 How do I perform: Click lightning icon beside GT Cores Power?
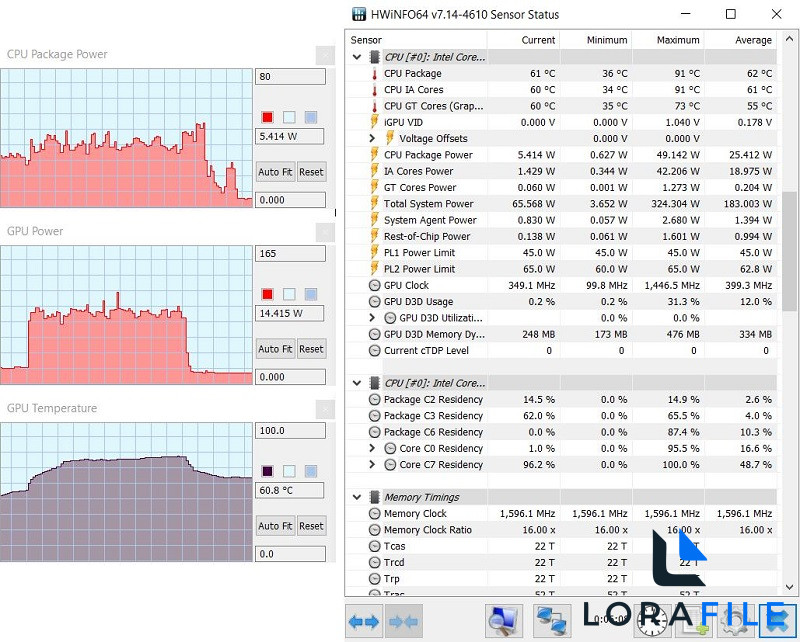[374, 187]
